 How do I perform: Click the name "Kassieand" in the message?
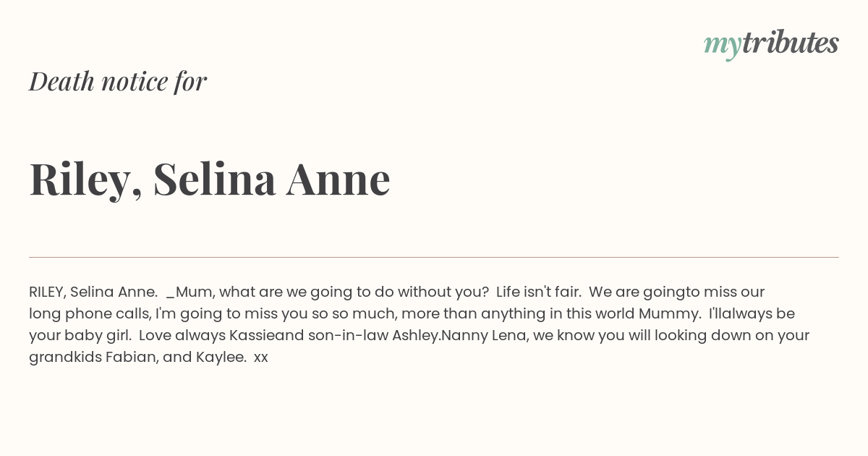tap(266, 336)
